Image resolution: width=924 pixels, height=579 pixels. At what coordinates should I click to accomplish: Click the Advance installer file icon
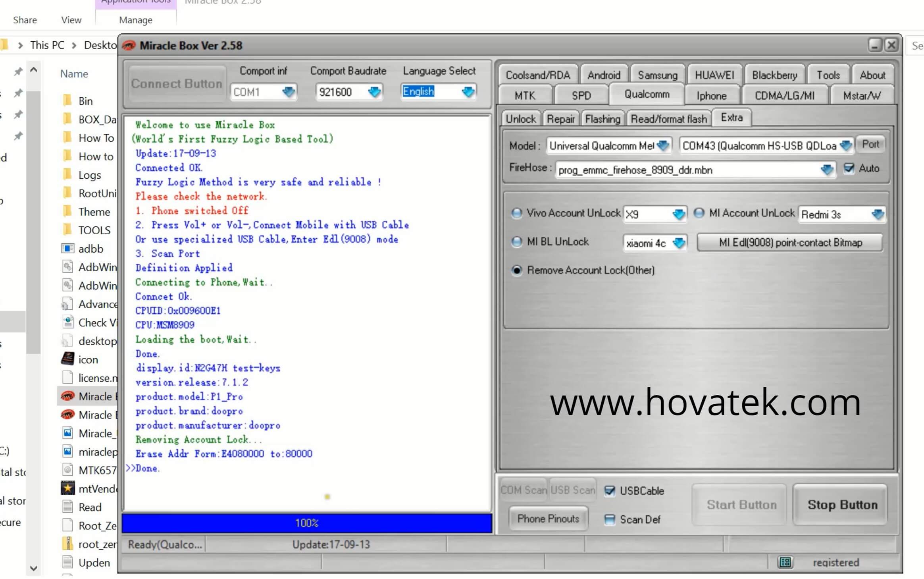pyautogui.click(x=67, y=304)
